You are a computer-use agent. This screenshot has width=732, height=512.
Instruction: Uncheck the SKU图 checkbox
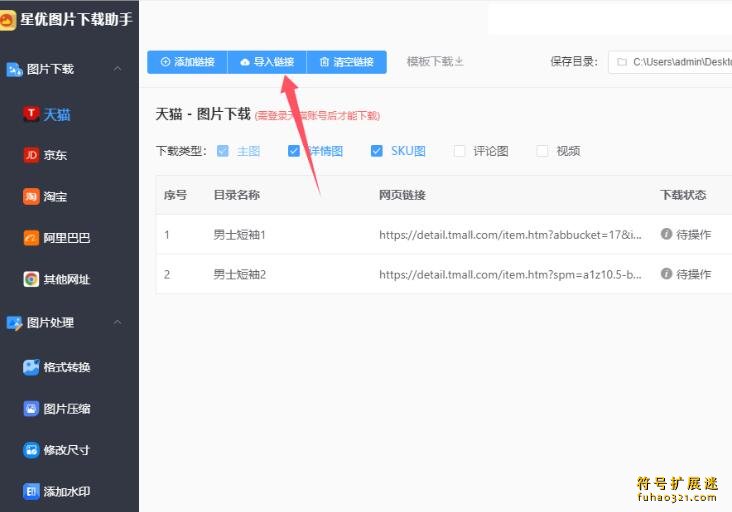pyautogui.click(x=377, y=151)
